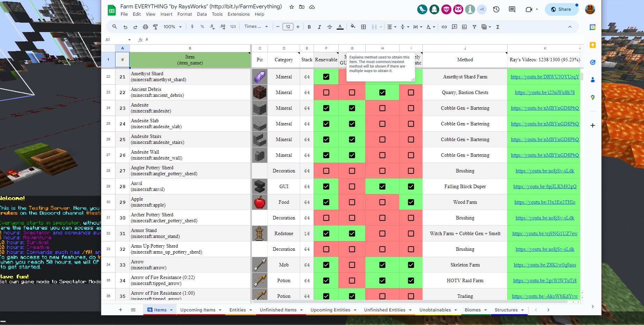This screenshot has height=325, width=644.
Task: Click the Share button
Action: [x=561, y=9]
